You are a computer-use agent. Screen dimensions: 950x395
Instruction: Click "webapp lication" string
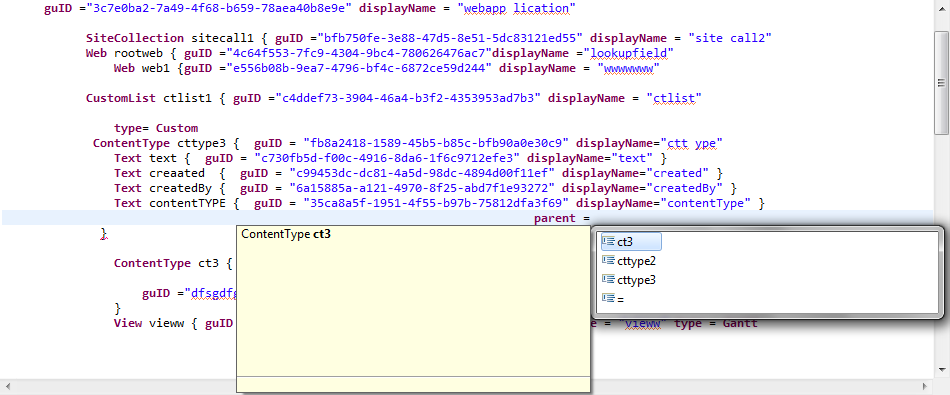(x=516, y=8)
